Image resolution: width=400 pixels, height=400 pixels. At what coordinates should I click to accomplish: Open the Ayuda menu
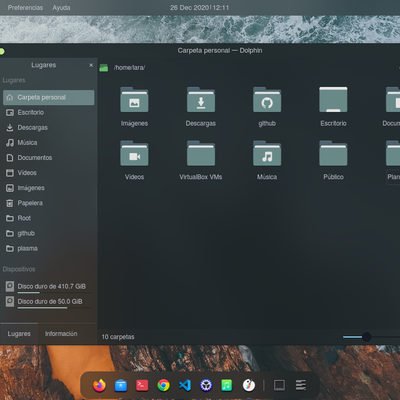click(x=61, y=7)
